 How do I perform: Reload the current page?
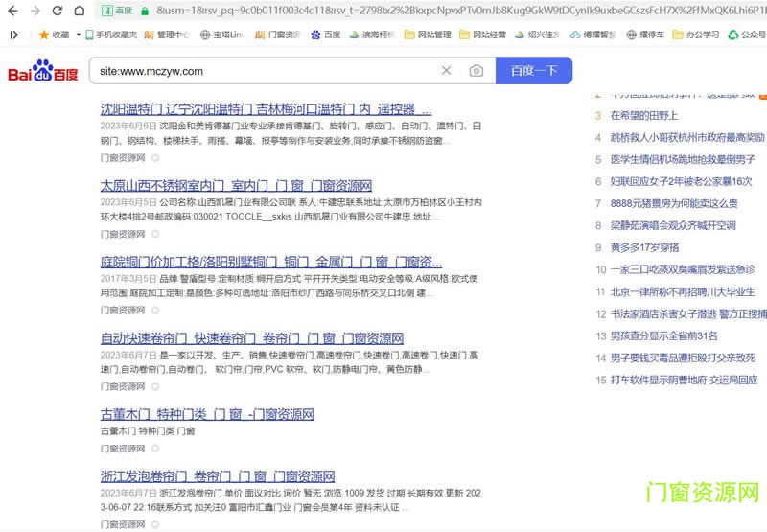click(58, 11)
